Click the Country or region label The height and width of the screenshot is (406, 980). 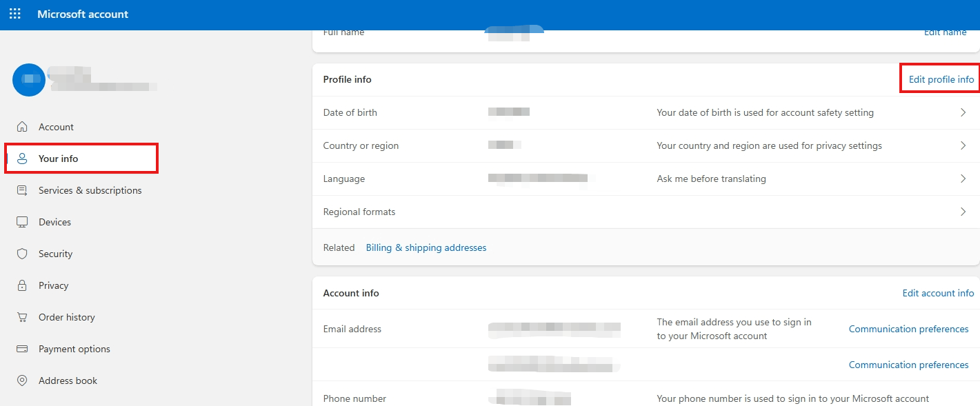[x=361, y=145]
